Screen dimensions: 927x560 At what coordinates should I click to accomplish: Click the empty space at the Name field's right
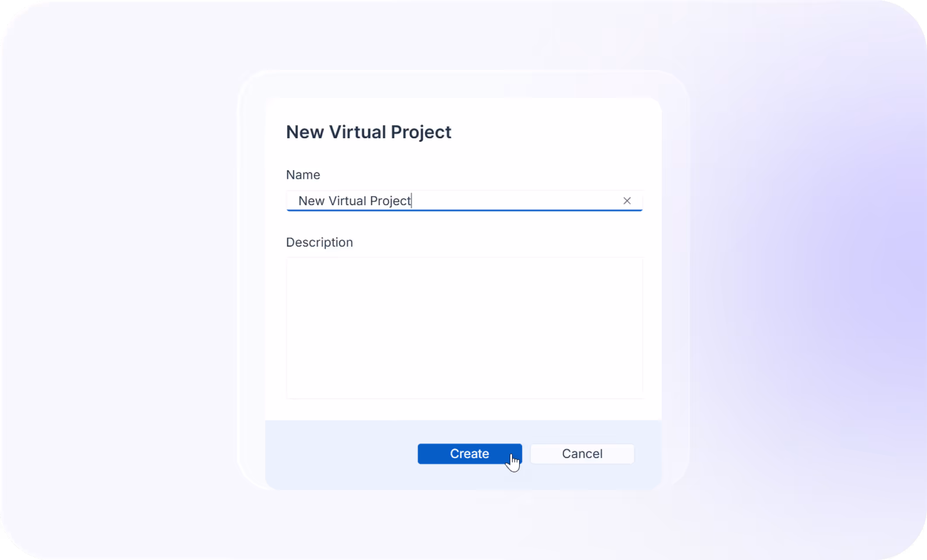(x=516, y=201)
